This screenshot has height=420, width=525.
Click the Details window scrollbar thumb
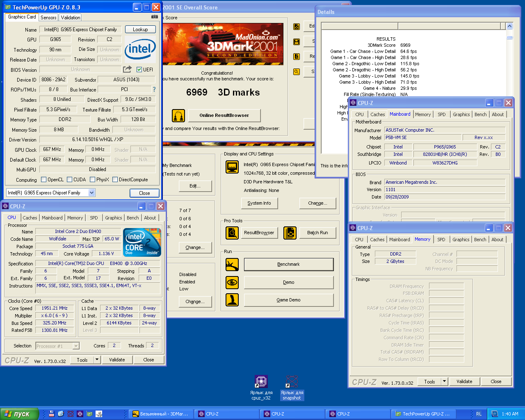pyautogui.click(x=509, y=37)
